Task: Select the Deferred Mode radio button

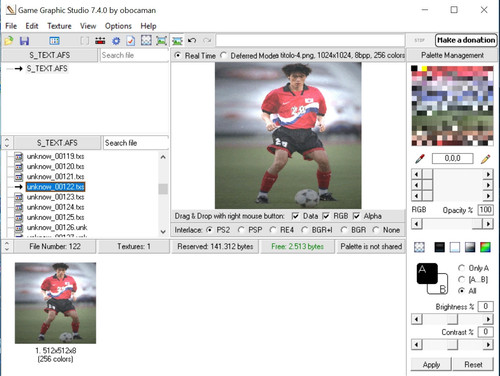Action: coord(223,55)
